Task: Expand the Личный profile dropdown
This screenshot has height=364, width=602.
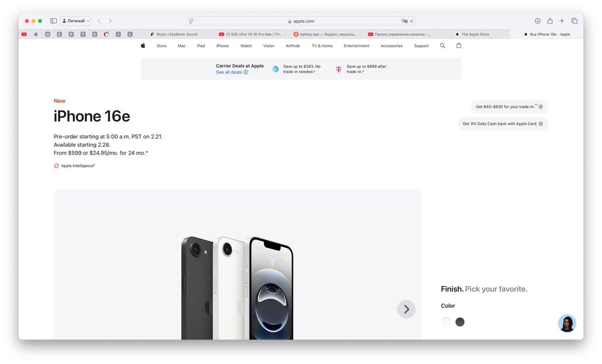Action: coord(76,21)
